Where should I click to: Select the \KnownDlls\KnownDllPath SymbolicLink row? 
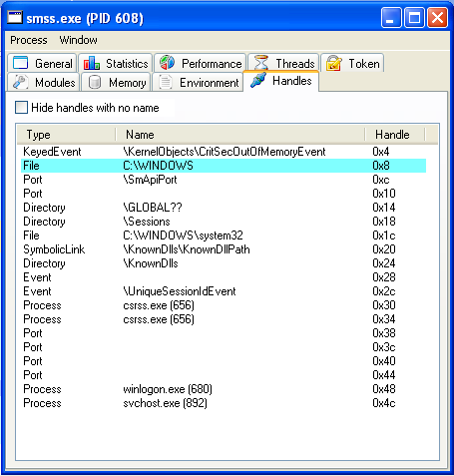224,249
